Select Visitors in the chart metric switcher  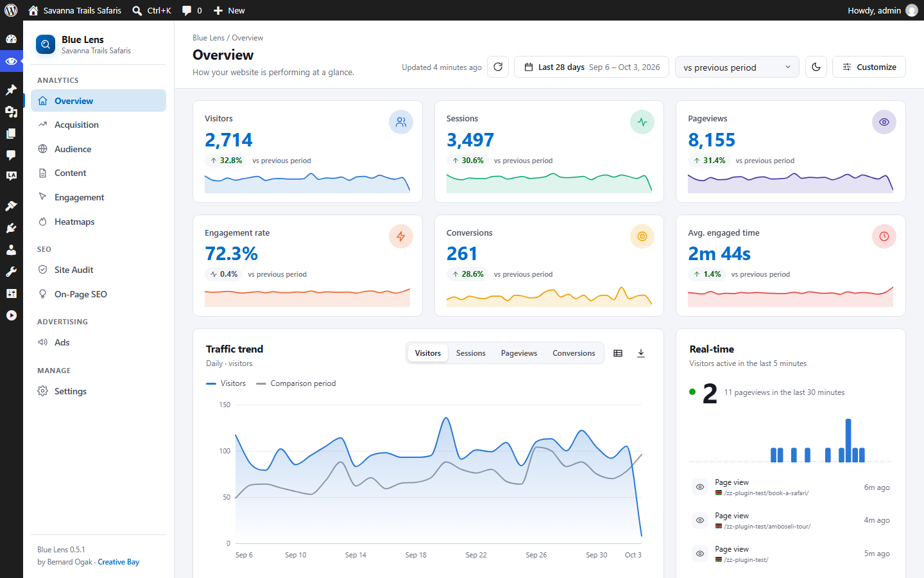pyautogui.click(x=428, y=353)
